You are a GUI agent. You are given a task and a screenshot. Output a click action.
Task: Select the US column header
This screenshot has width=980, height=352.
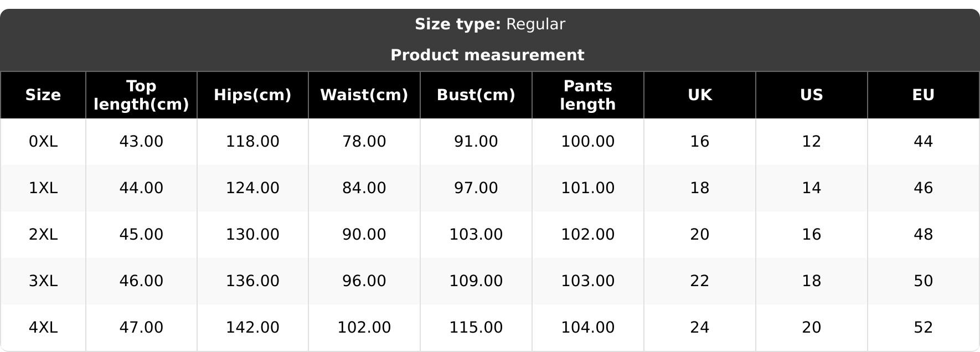point(812,95)
